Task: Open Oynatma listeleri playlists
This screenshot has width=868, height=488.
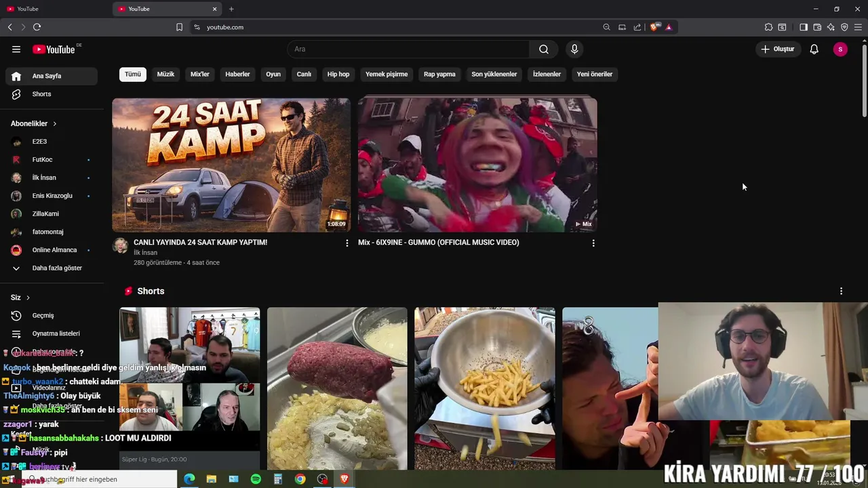Action: pyautogui.click(x=52, y=333)
